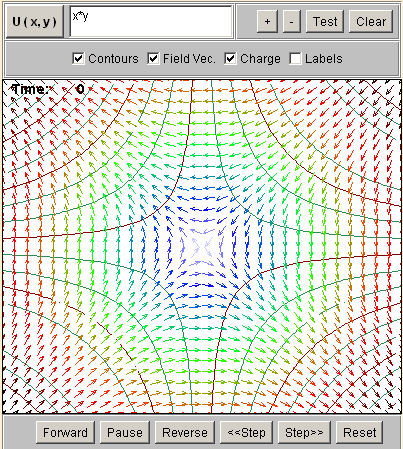Click the Contours label text
The image size is (403, 449).
coord(113,59)
